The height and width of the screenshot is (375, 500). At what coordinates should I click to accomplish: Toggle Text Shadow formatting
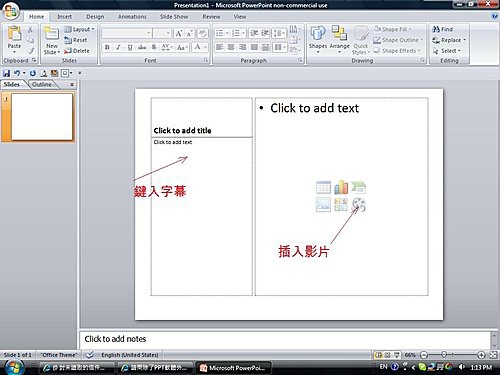click(154, 47)
